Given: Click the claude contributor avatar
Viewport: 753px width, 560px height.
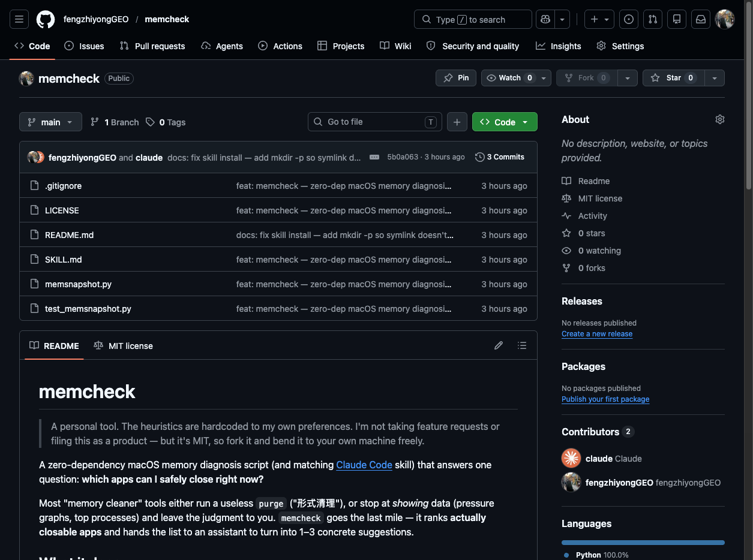Looking at the screenshot, I should point(571,458).
